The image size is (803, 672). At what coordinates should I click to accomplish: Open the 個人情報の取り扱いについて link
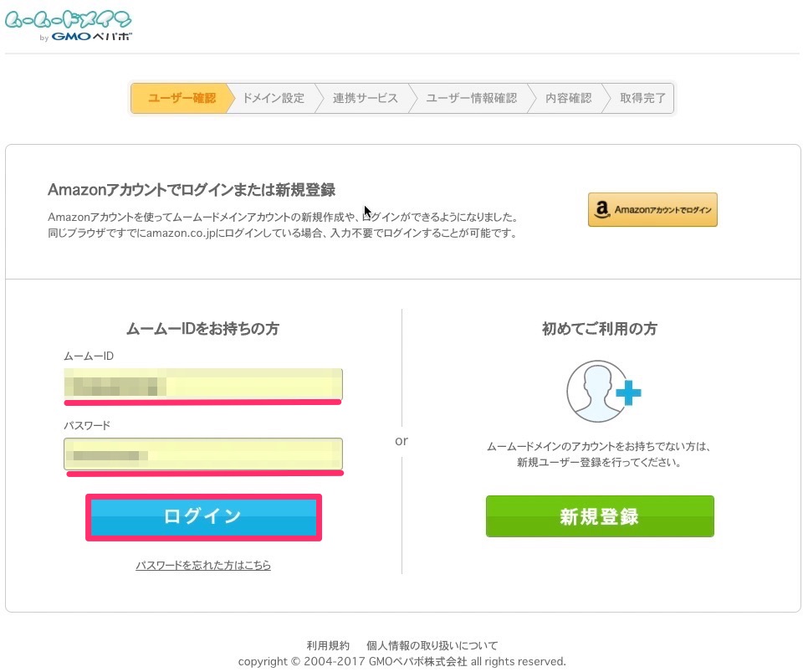tap(432, 645)
